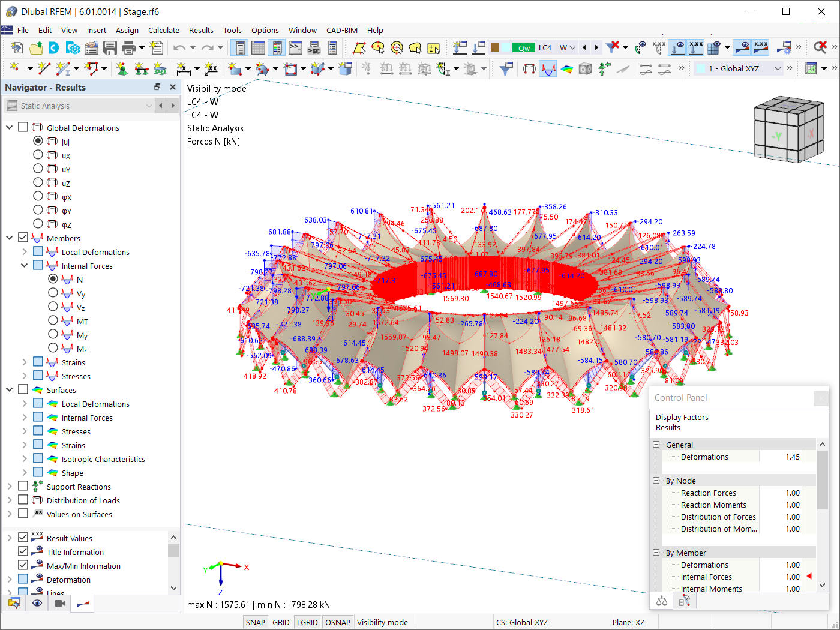
Task: Open the CAD-BIM menu
Action: (x=342, y=30)
